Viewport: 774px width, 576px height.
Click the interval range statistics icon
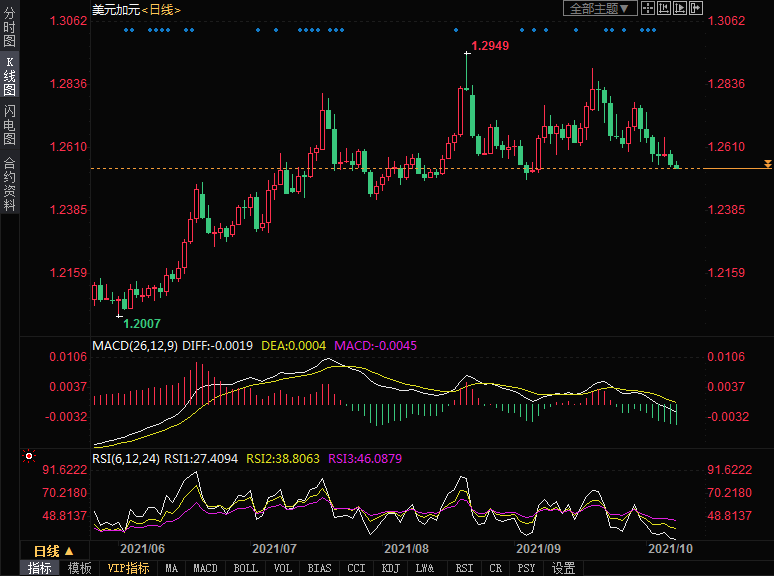pyautogui.click(x=666, y=9)
